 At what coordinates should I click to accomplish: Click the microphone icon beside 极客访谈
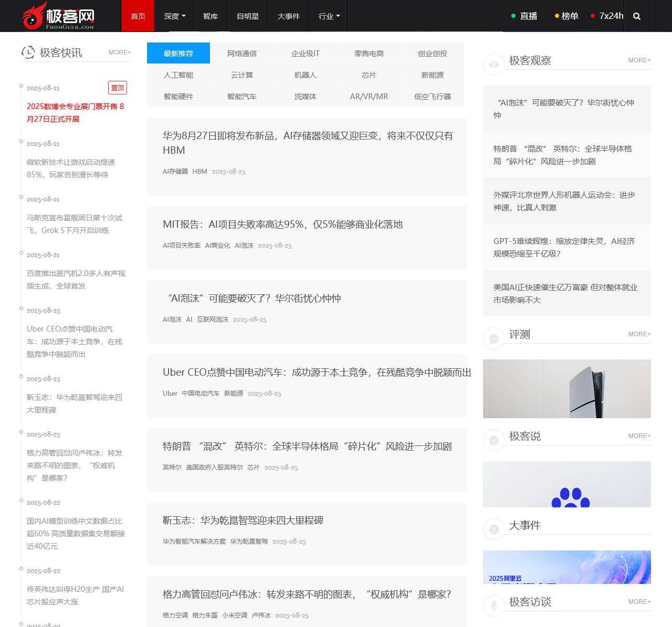(x=493, y=606)
